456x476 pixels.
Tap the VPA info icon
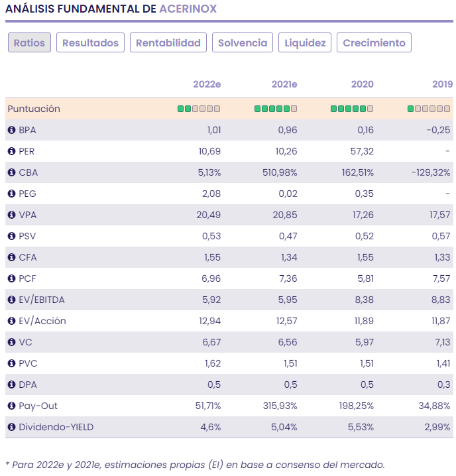pyautogui.click(x=11, y=215)
